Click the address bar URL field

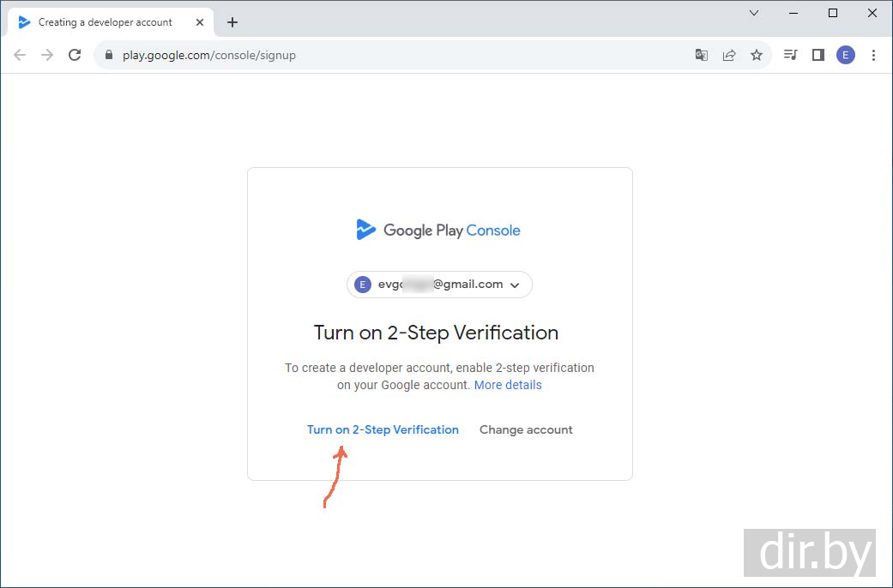click(386, 55)
